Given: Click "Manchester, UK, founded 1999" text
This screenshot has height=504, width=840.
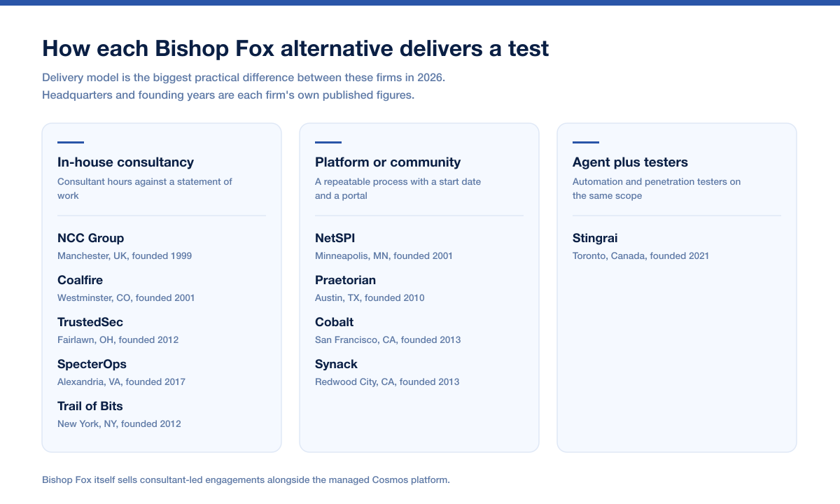Looking at the screenshot, I should pyautogui.click(x=125, y=256).
